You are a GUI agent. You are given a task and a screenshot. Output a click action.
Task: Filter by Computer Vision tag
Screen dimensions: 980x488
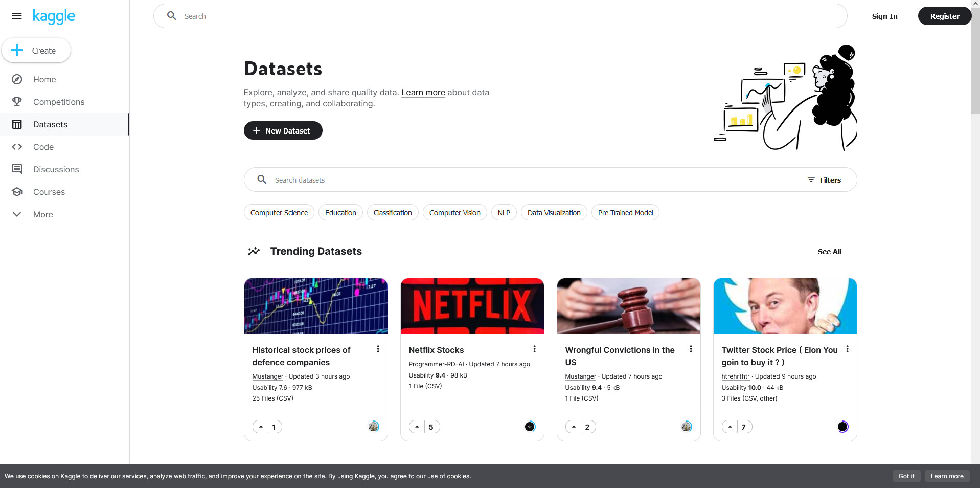[x=454, y=213]
